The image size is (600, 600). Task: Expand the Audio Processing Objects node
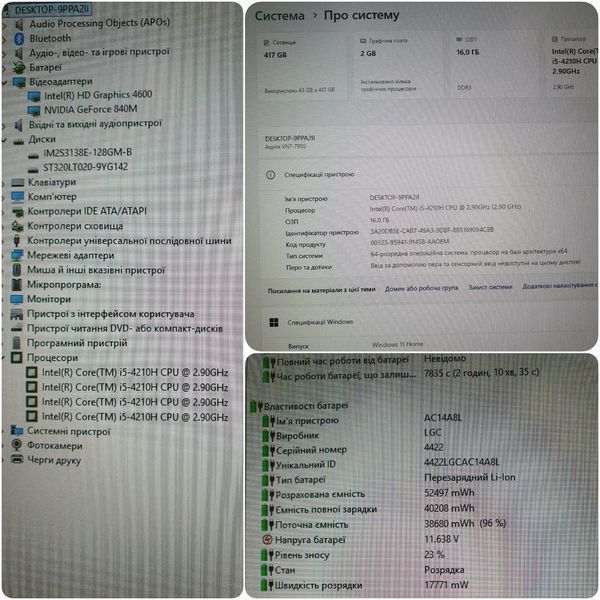[5, 25]
